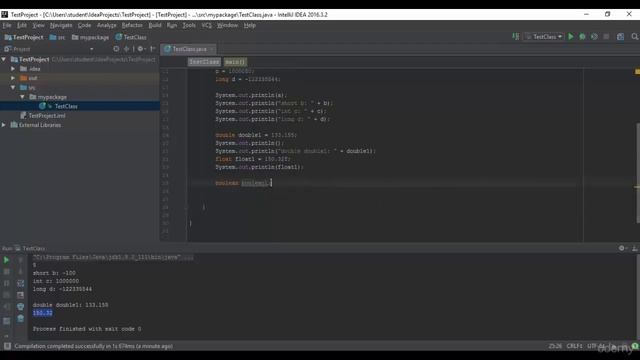This screenshot has height=360, width=640.
Task: Click the TestClass breadcrumb in editor
Action: coord(204,62)
